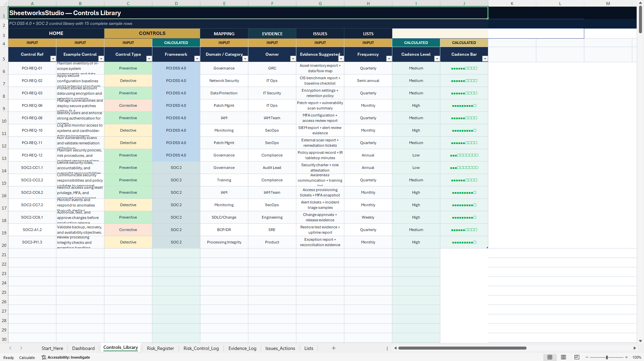Open sheet tab options three-dot icon

click(x=387, y=348)
